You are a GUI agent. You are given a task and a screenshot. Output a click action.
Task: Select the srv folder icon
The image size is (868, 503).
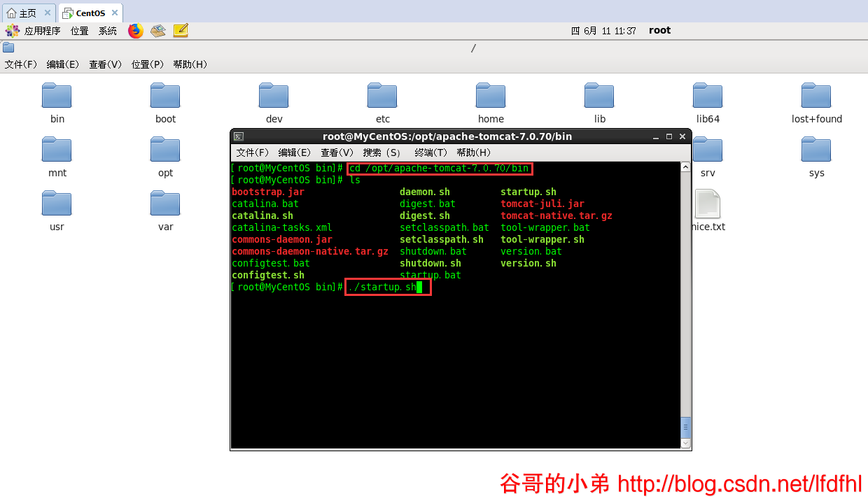click(x=708, y=149)
